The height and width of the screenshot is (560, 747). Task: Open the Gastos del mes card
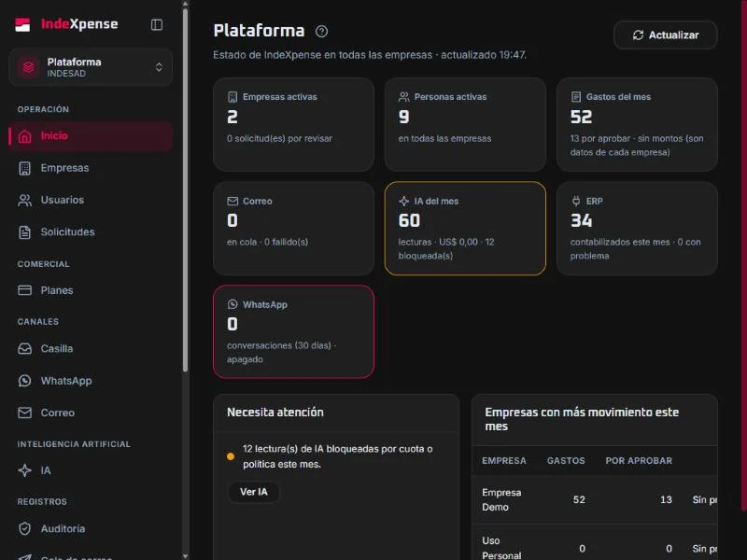pyautogui.click(x=637, y=124)
